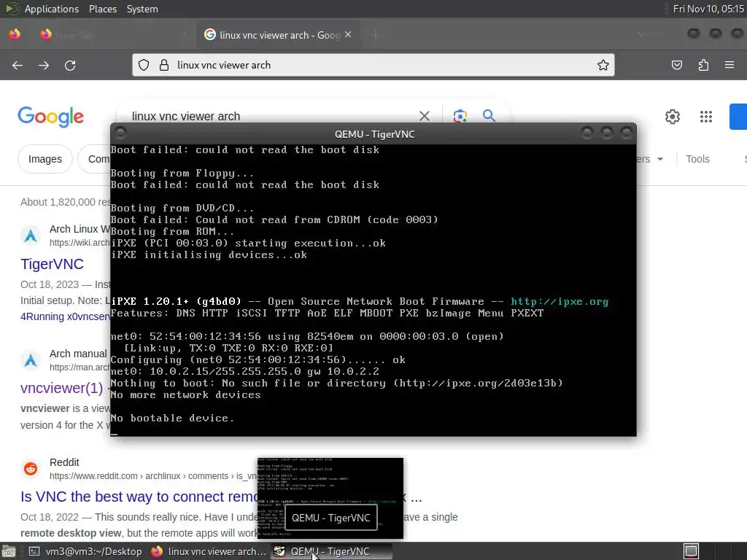Click the Reddit favicon
Viewport: 747px width, 560px height.
tap(31, 469)
